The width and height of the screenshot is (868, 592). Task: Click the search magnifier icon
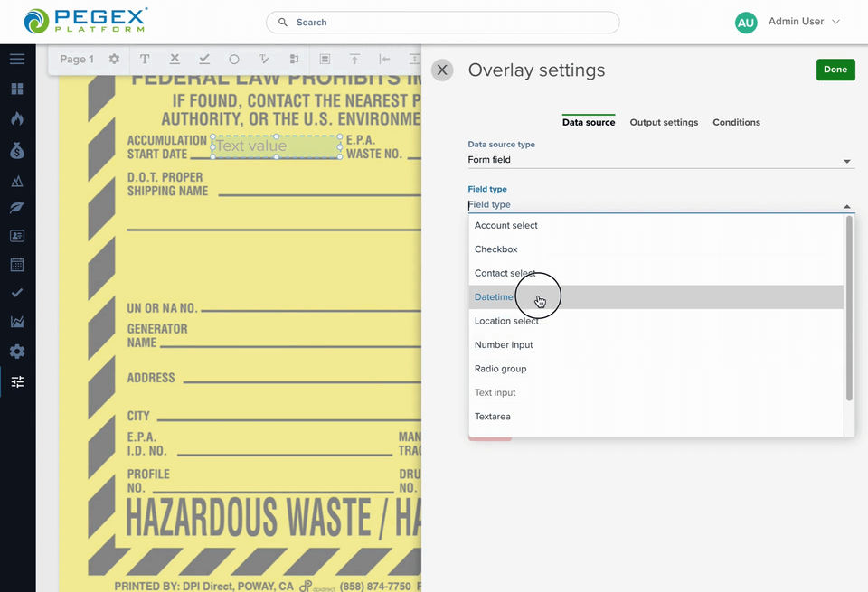click(283, 22)
